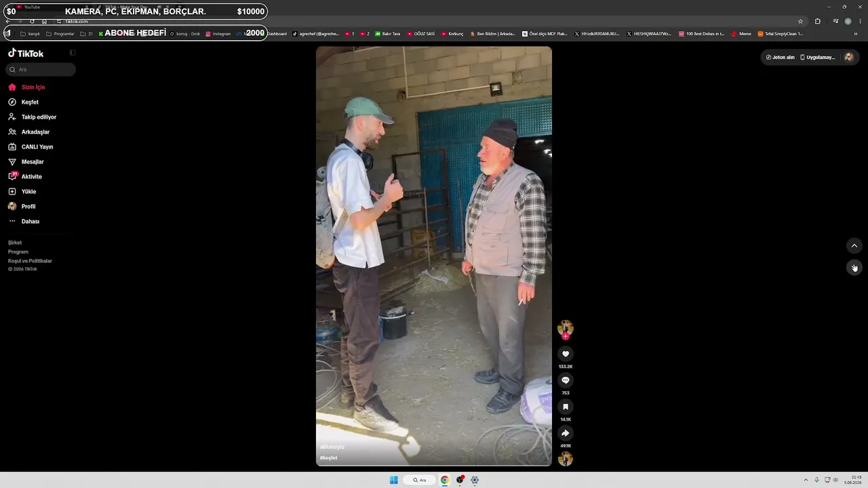Expand the Dahası more menu
Screen dimensions: 868x488
[x=24, y=222]
